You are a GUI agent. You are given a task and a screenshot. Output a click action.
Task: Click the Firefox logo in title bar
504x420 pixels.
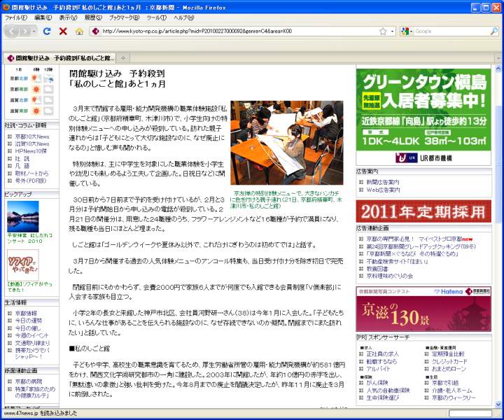pos(6,6)
